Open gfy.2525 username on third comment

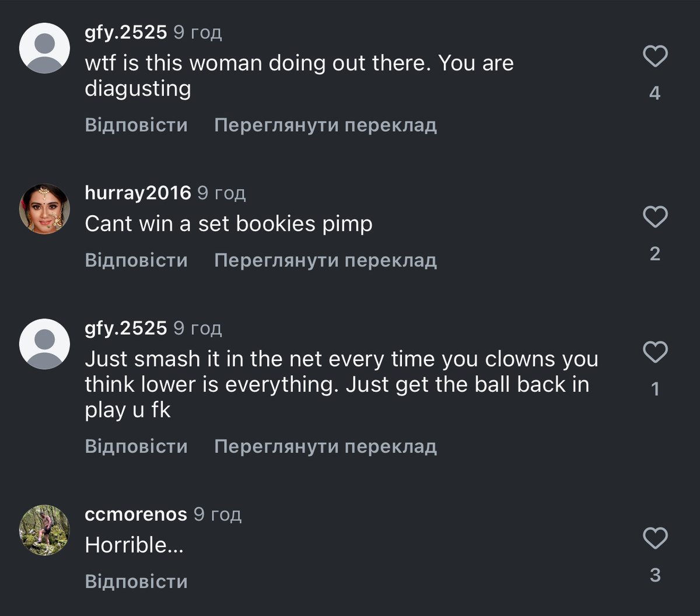pos(126,328)
